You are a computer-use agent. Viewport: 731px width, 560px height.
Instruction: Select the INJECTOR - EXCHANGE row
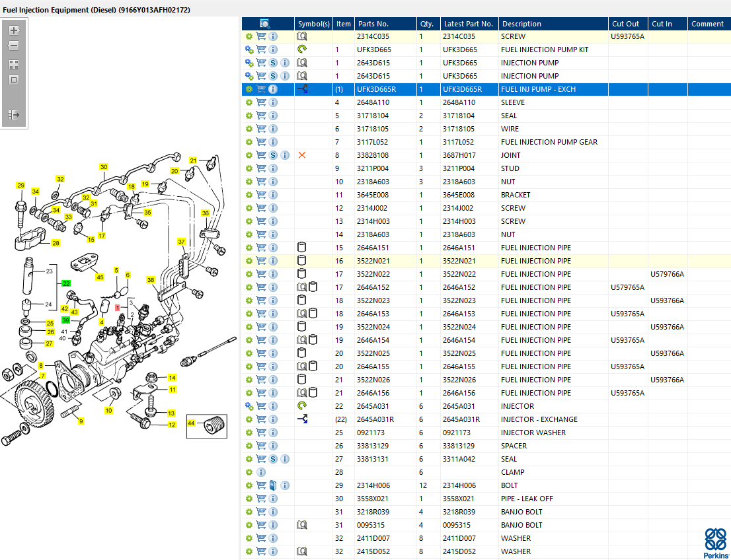click(x=539, y=419)
